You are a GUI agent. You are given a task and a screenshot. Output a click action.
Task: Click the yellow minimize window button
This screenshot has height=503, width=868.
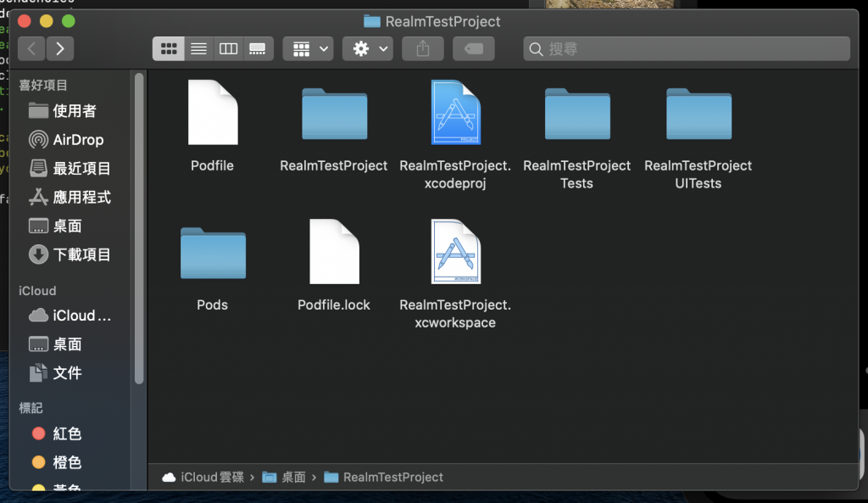click(x=46, y=21)
